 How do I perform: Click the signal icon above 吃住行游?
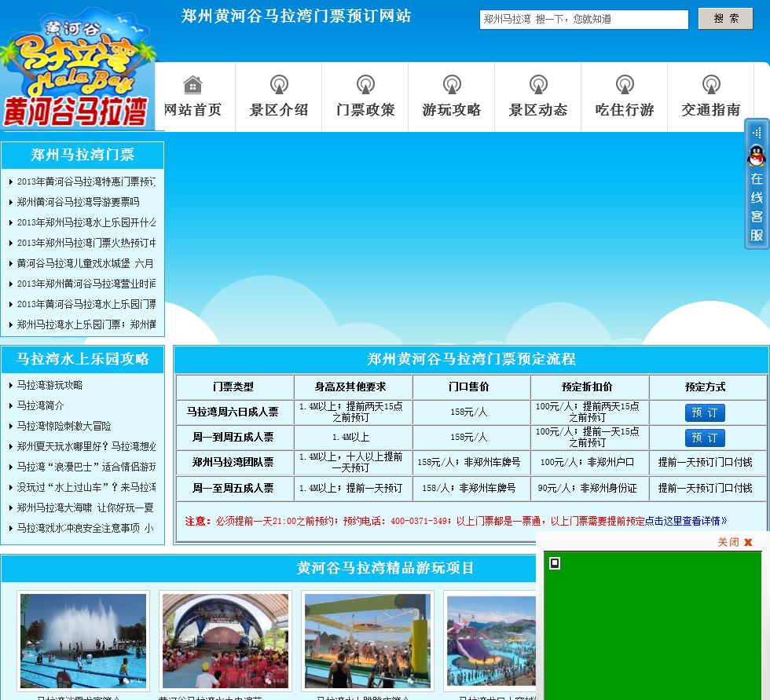(625, 84)
